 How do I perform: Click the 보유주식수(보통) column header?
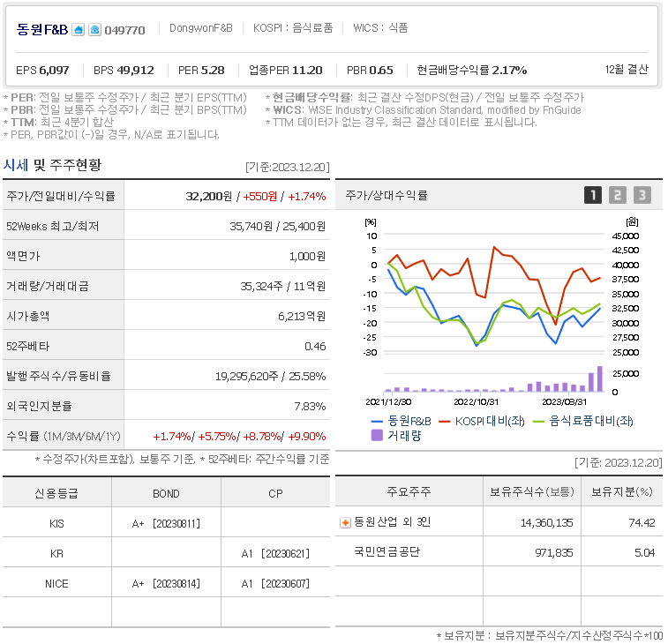point(532,492)
